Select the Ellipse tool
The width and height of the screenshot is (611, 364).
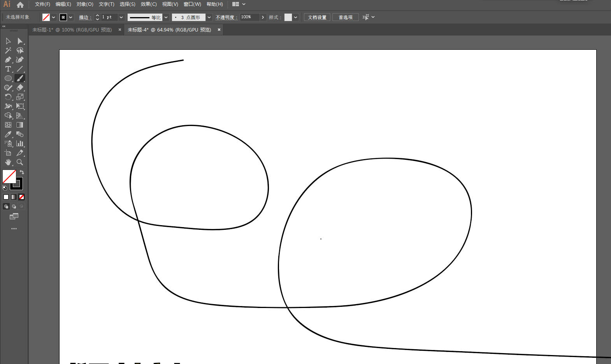pos(8,78)
